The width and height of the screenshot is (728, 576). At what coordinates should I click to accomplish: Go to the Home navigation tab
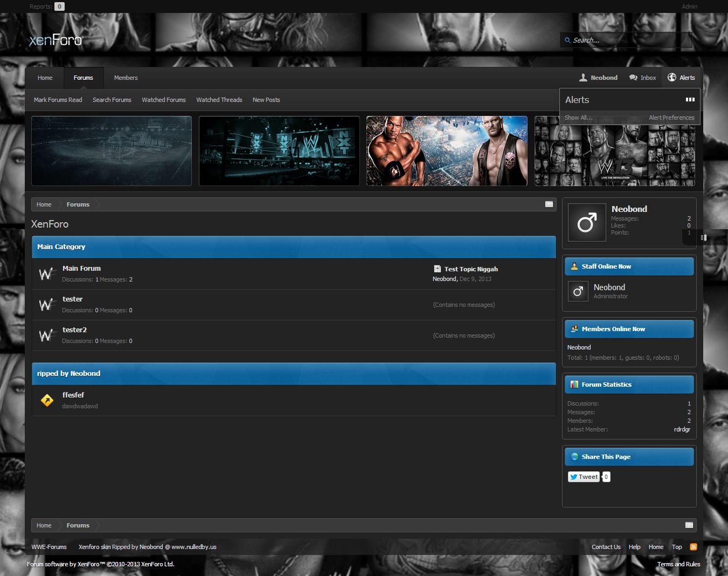tap(45, 78)
